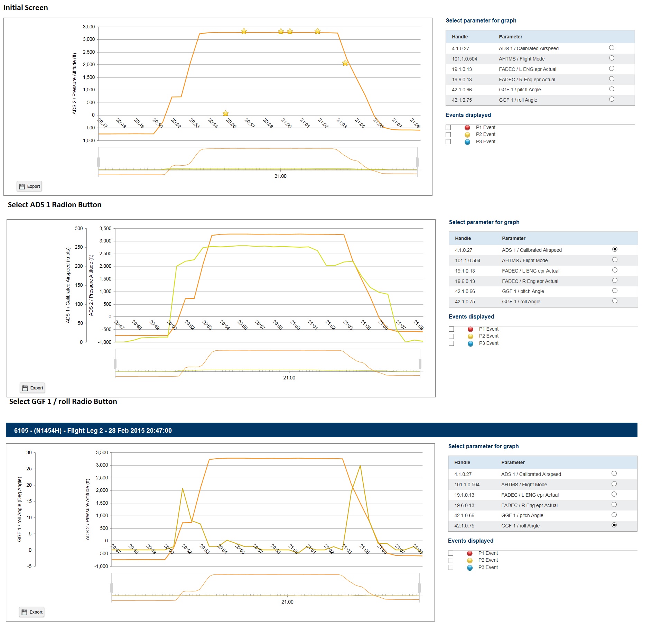Grab the left range handle of the first chart navigator
This screenshot has height=644, width=652.
(99, 162)
